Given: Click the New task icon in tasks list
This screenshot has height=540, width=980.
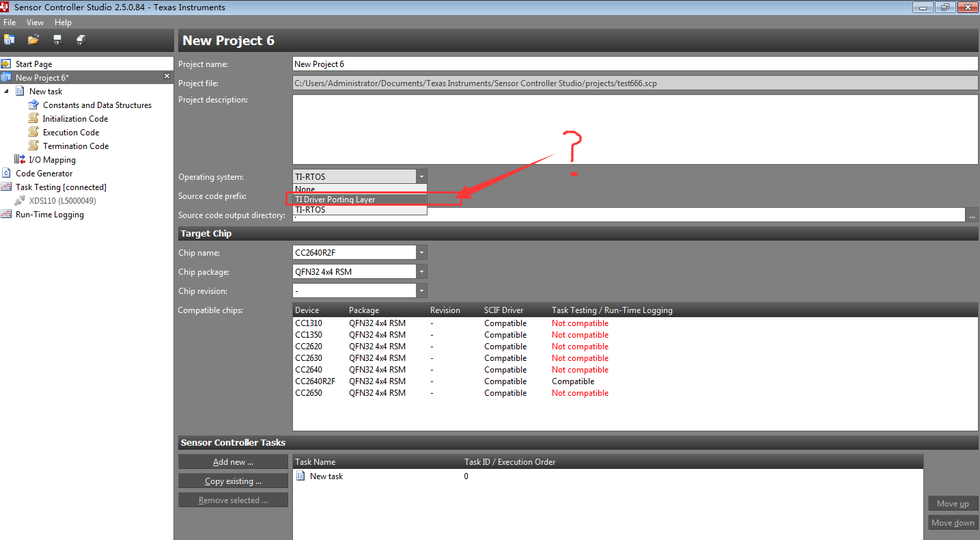Looking at the screenshot, I should 300,476.
